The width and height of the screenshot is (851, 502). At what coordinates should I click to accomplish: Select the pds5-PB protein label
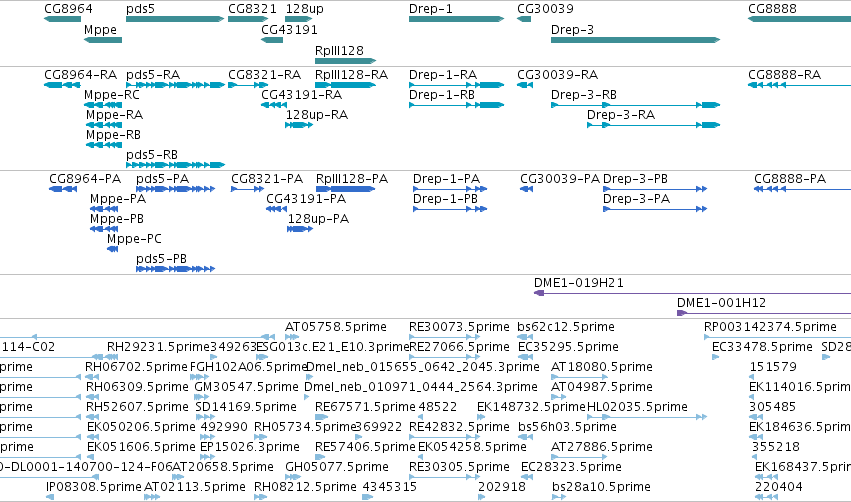pos(161,259)
